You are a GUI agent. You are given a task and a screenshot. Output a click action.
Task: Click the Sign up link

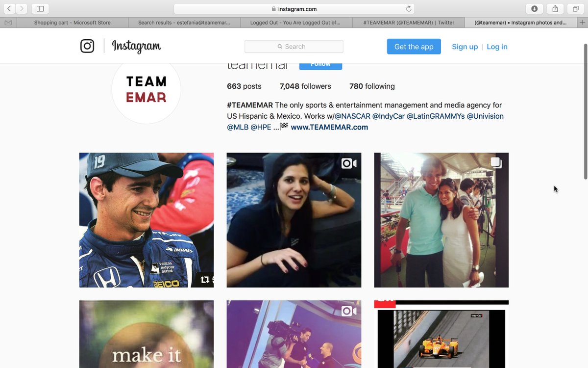point(465,47)
